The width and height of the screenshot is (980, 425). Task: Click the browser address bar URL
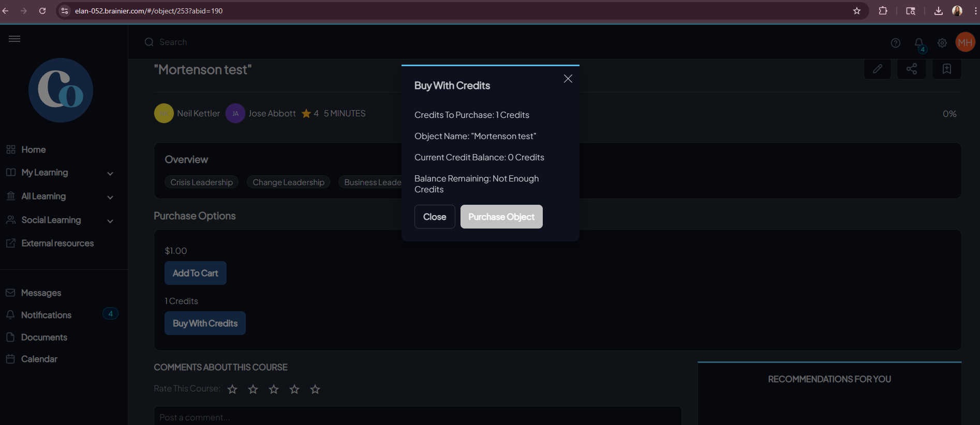coord(149,11)
